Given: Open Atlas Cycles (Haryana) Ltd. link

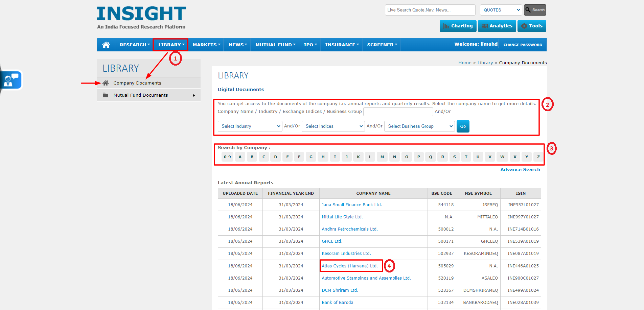Looking at the screenshot, I should pos(350,266).
